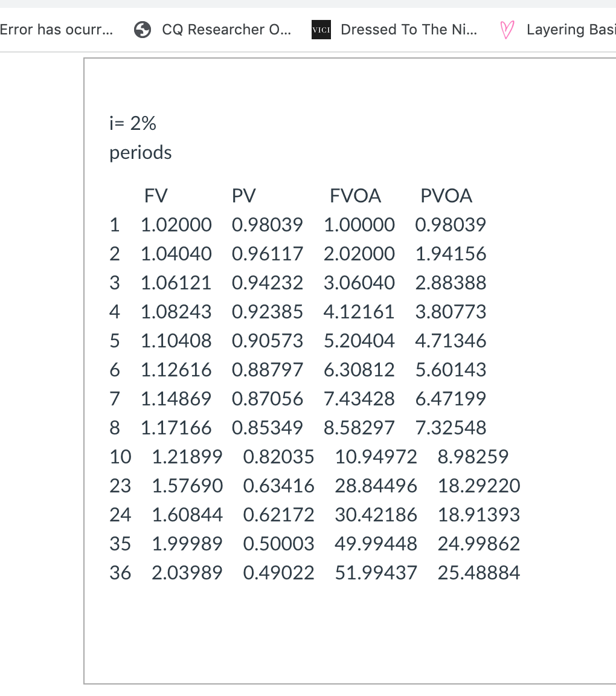Click FV value 2.03989
Image resolution: width=616 pixels, height=696 pixels.
tap(187, 573)
